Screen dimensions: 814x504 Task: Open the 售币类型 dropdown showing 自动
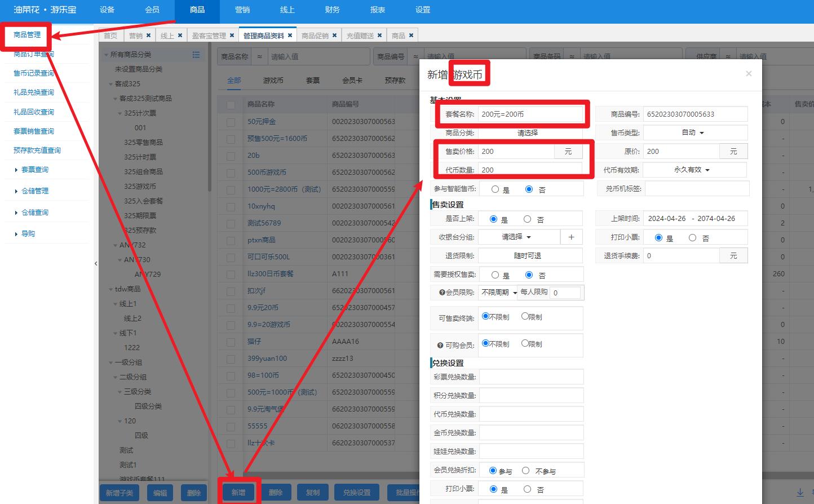coord(696,132)
